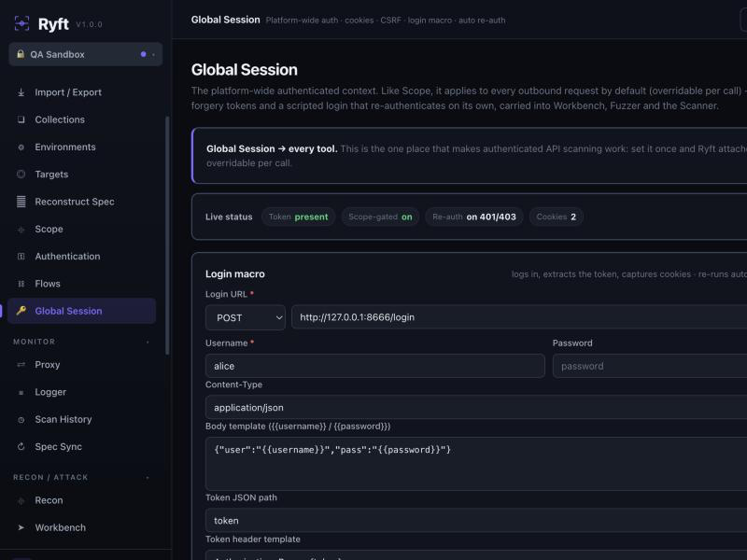Viewport: 747px width, 560px height.
Task: Open Reconstruct Spec
Action: pyautogui.click(x=81, y=202)
